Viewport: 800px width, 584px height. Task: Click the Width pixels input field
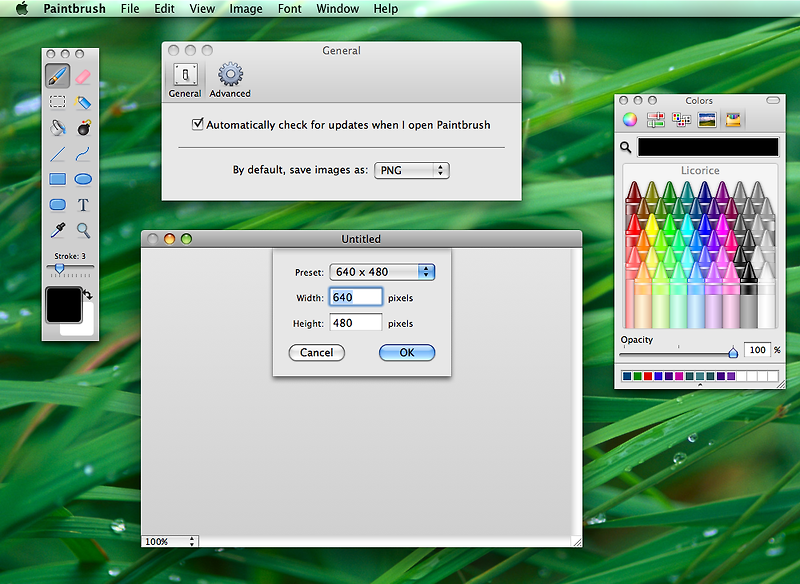tap(355, 297)
